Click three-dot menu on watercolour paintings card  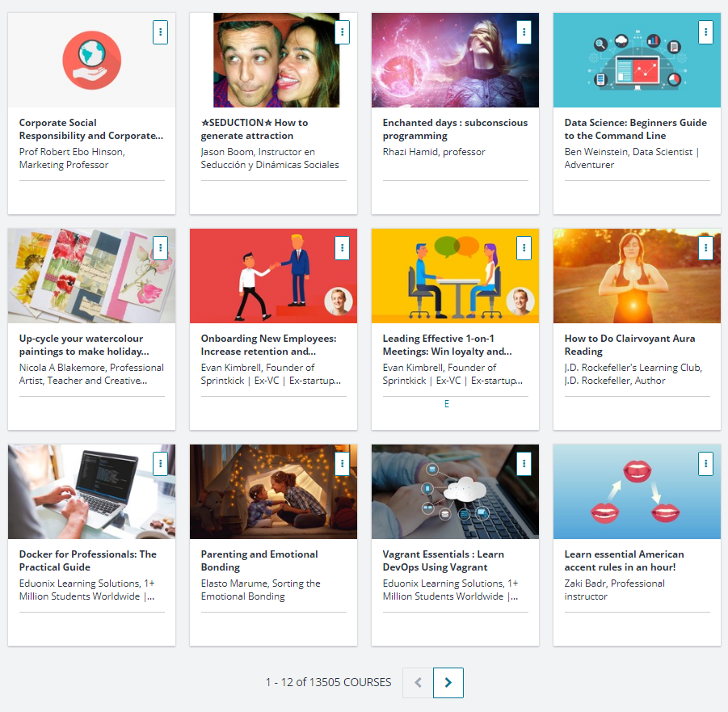160,248
